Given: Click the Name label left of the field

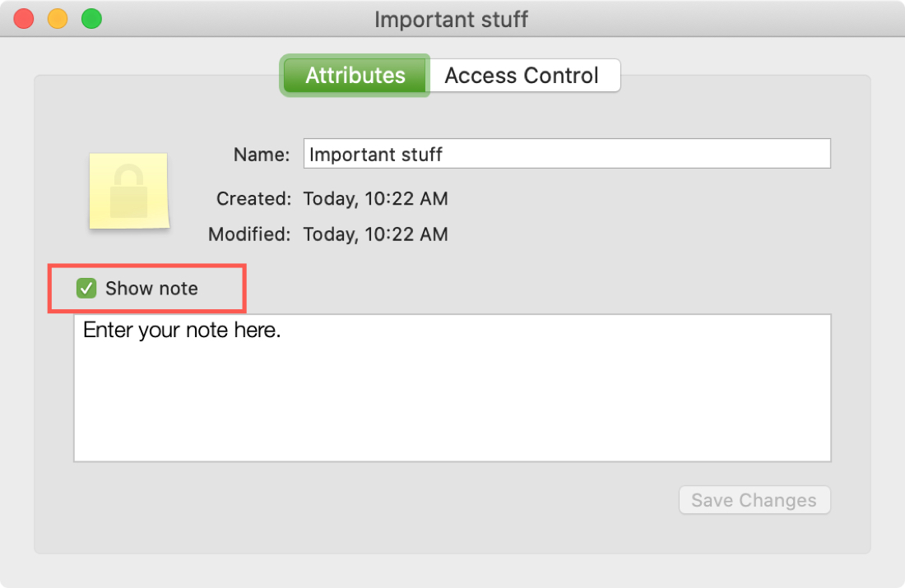Looking at the screenshot, I should pos(261,154).
